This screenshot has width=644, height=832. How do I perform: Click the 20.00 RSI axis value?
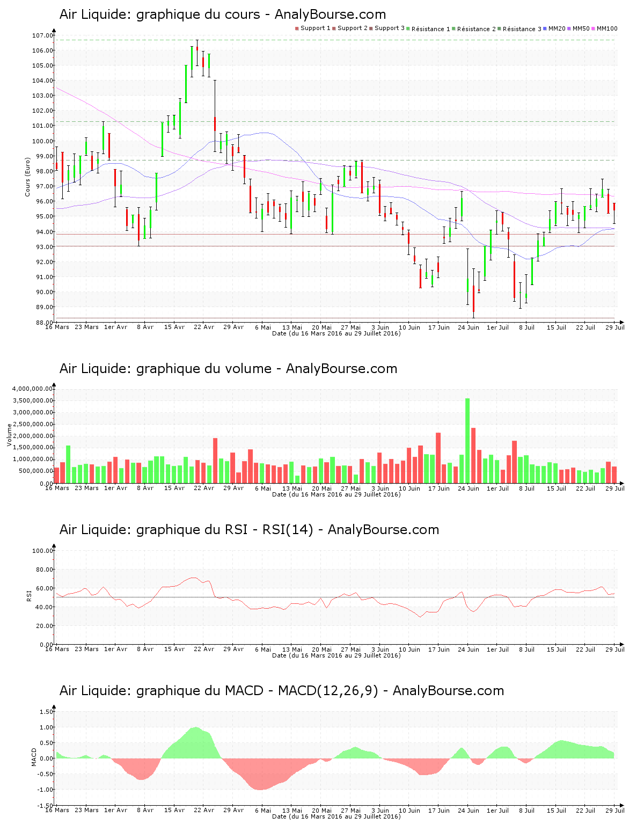(44, 626)
